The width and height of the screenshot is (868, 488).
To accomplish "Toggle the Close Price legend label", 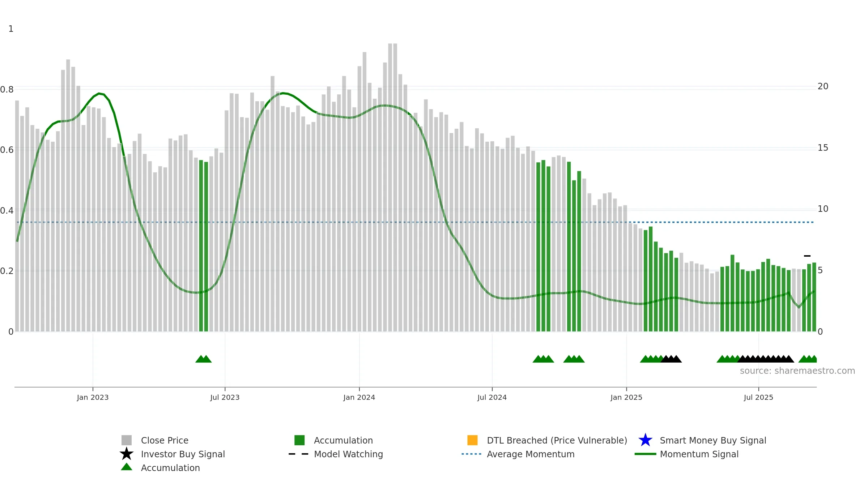I will tap(165, 440).
